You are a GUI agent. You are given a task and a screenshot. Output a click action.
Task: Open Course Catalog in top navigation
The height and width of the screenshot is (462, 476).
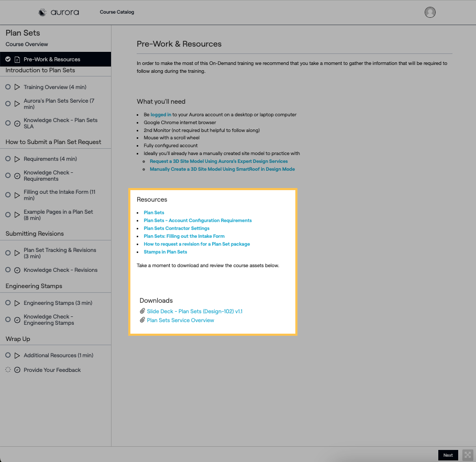tap(117, 12)
